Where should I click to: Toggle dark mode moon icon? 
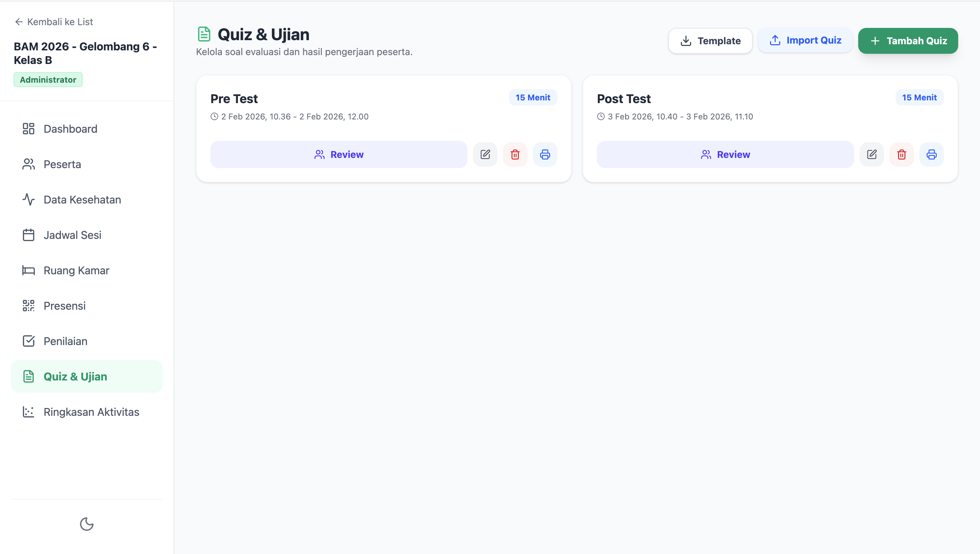point(87,524)
